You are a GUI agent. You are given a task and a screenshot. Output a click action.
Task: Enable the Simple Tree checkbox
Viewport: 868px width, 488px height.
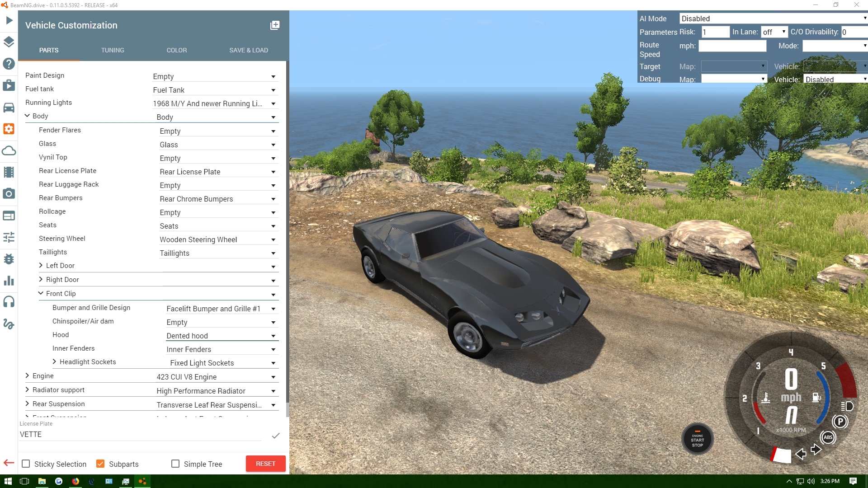coord(175,464)
